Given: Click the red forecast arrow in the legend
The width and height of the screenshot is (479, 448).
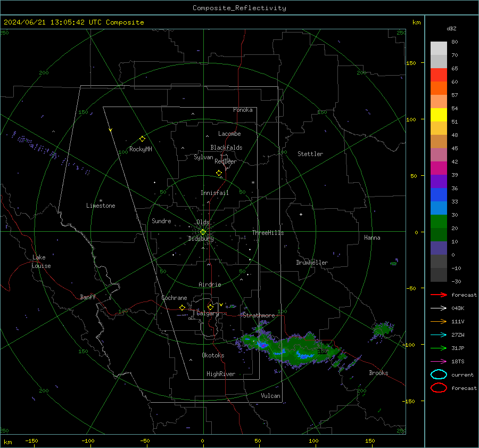Looking at the screenshot, I should tap(439, 295).
